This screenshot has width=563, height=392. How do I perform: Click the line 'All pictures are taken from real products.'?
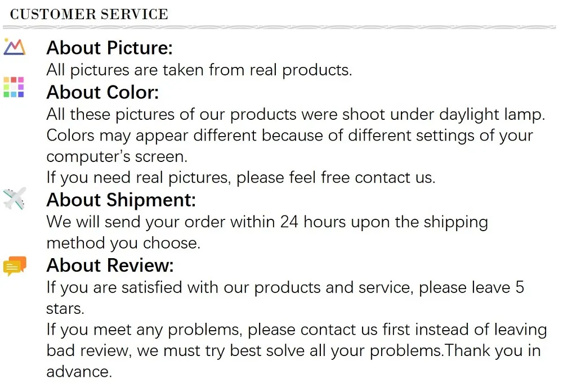[199, 70]
